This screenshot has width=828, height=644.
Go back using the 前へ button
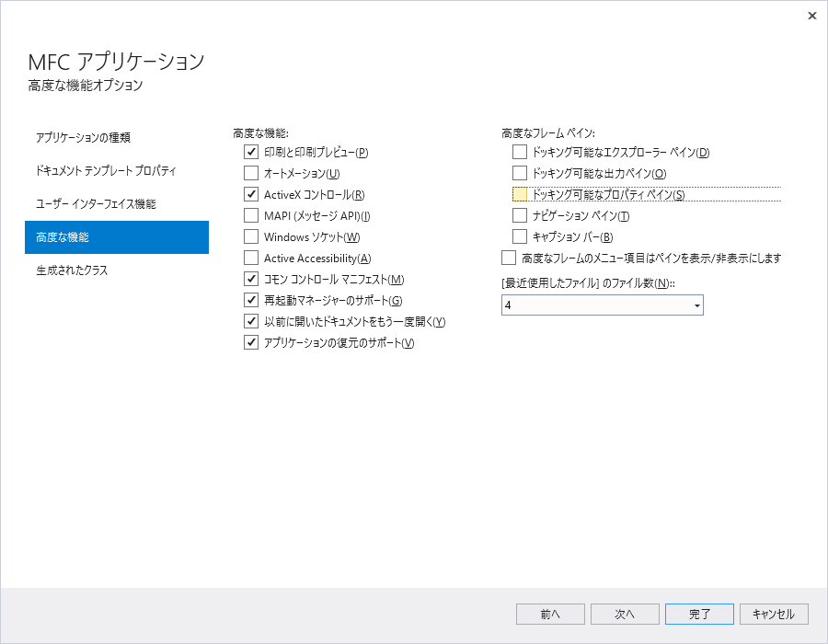550,614
